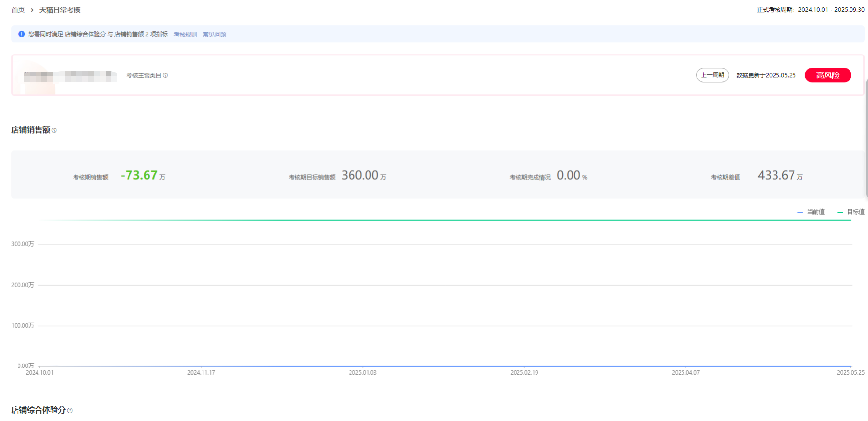The width and height of the screenshot is (868, 421).
Task: Click the -73.67万 考核期销售额 value
Action: tap(139, 175)
